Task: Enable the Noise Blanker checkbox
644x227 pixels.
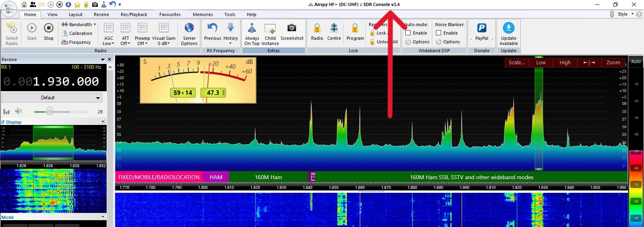Action: tap(439, 33)
